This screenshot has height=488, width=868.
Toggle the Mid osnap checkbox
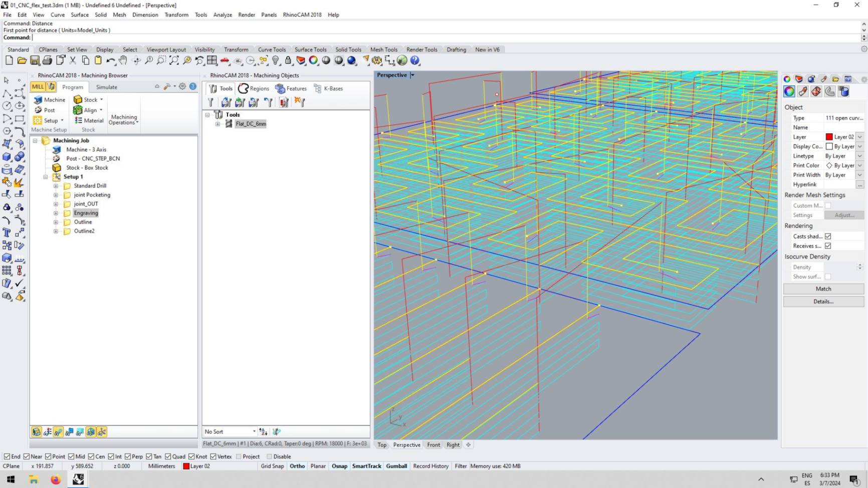coord(71,456)
